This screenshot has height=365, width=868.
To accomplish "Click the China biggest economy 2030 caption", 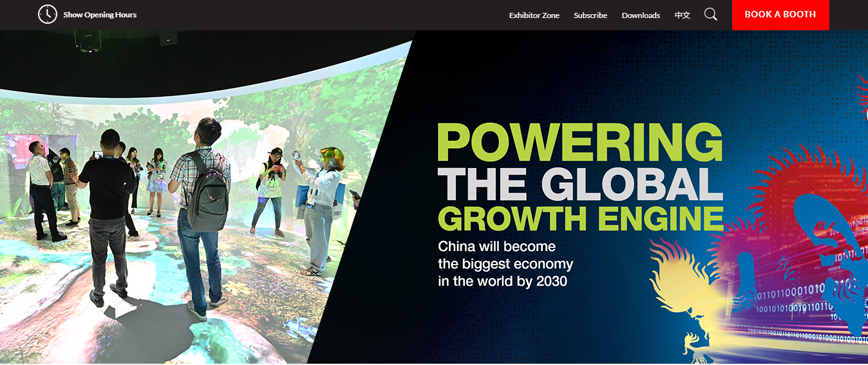I will point(505,264).
